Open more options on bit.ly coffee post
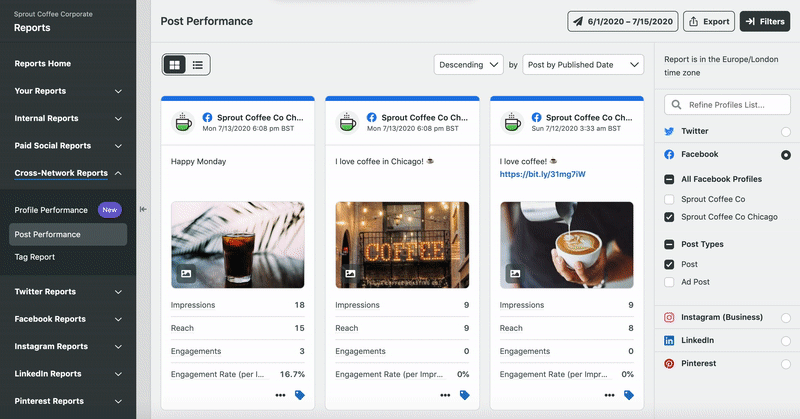 pyautogui.click(x=609, y=395)
